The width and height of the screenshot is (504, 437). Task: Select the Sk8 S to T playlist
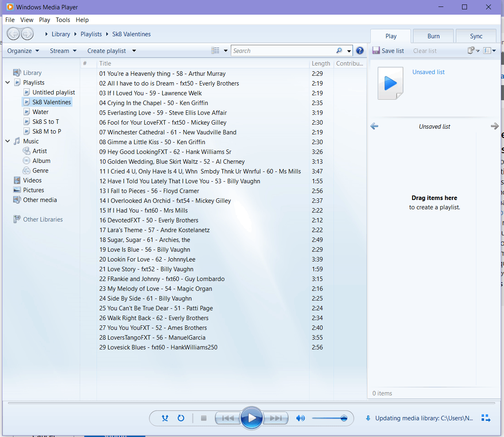(x=46, y=121)
